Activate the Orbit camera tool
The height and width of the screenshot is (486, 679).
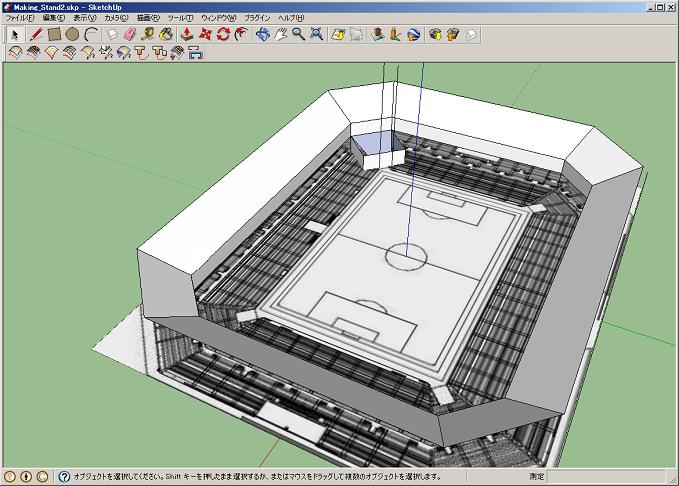(x=263, y=34)
